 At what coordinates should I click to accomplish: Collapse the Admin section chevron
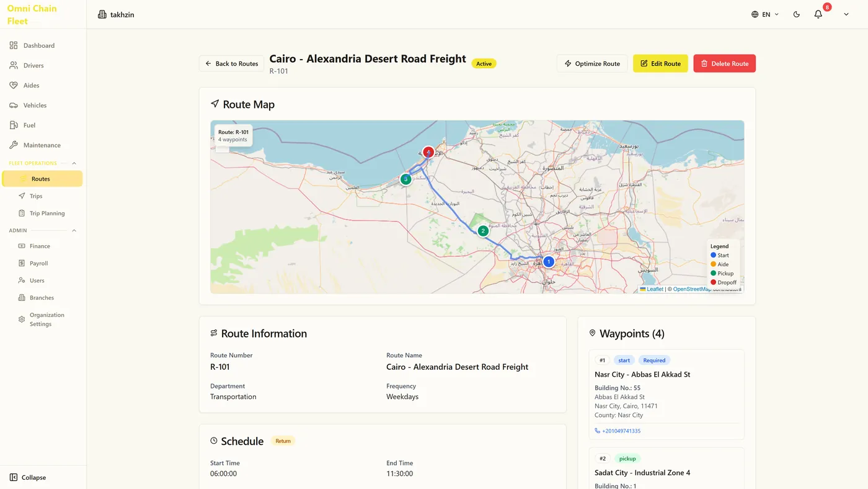74,230
